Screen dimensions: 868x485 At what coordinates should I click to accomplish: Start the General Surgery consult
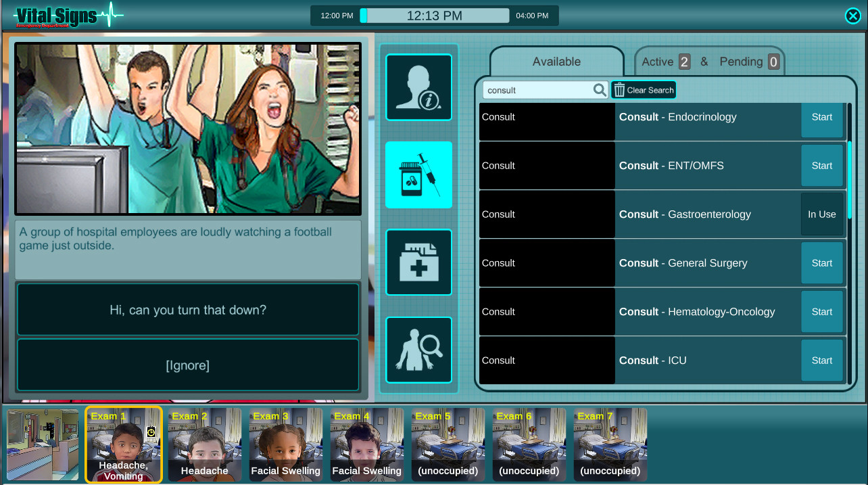[821, 262]
